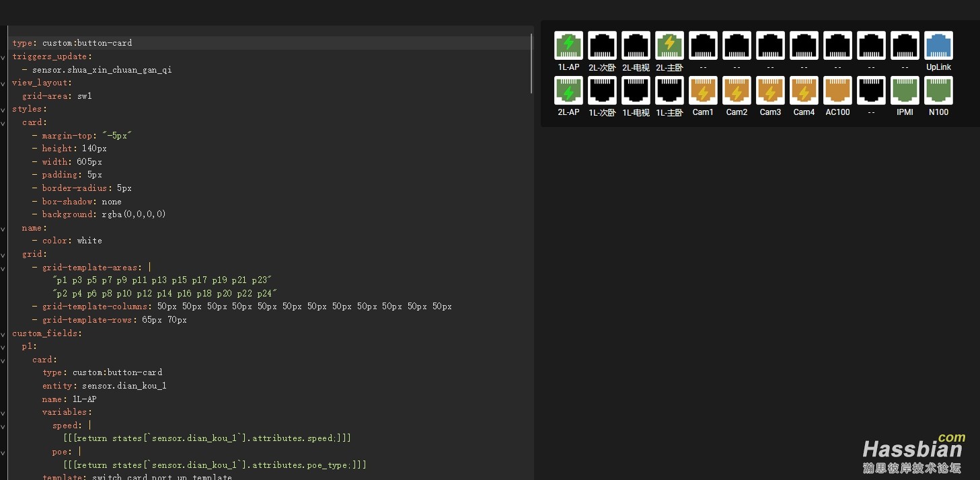Fold the card block under p1

(x=3, y=360)
